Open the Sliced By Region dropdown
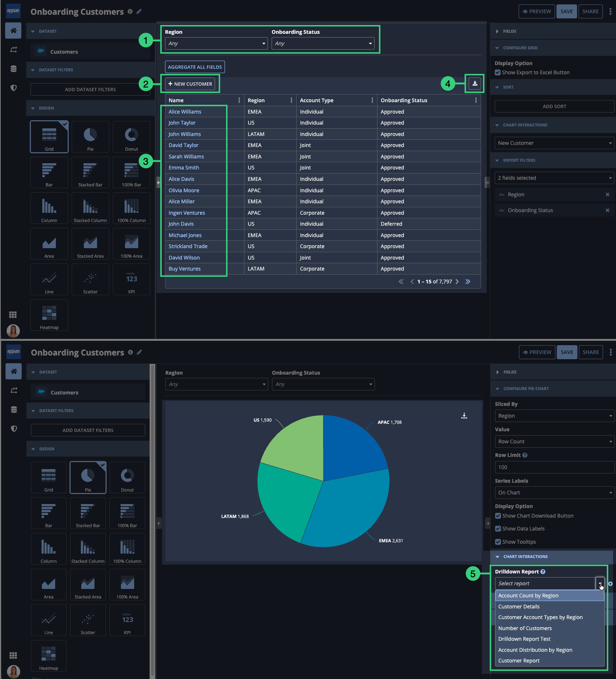The image size is (616, 679). click(x=555, y=416)
